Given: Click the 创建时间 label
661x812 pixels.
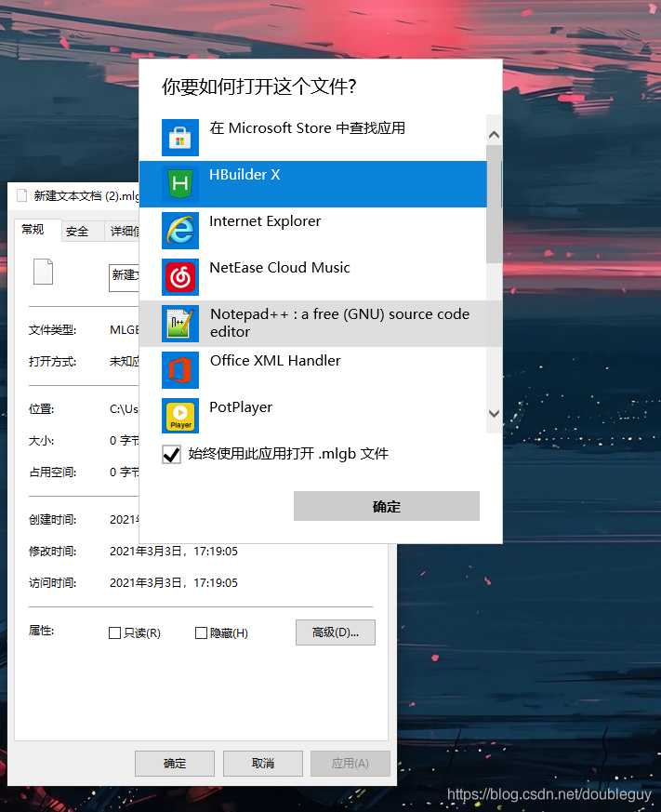Looking at the screenshot, I should [52, 519].
